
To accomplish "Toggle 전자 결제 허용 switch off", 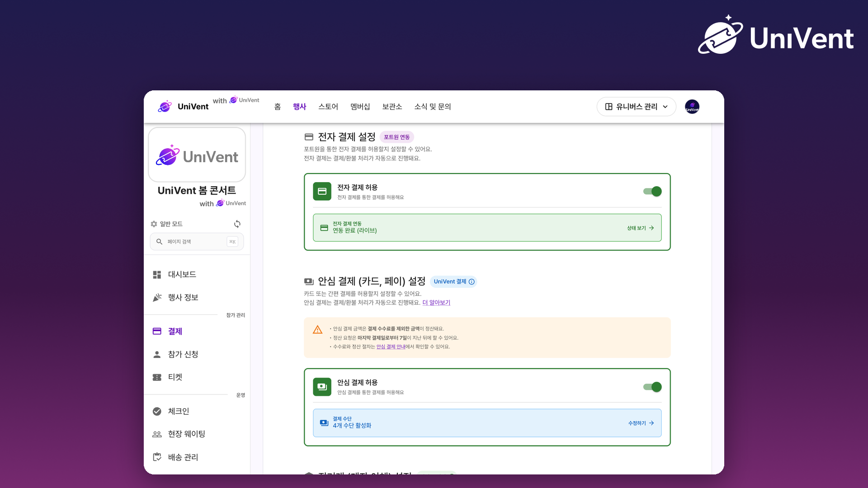I will [652, 192].
